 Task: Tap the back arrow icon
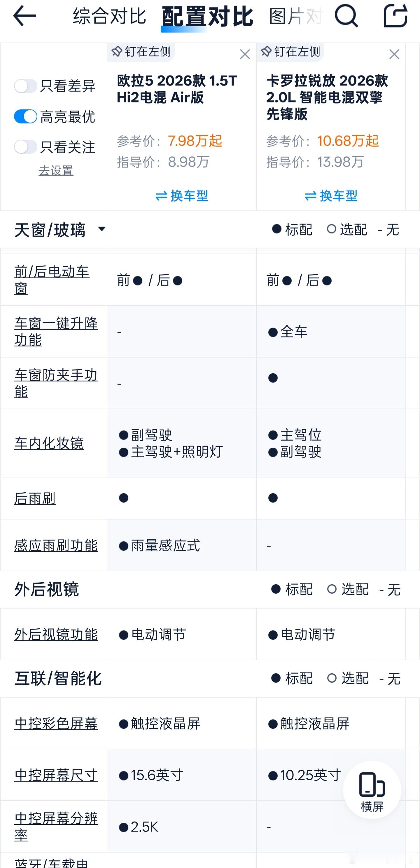(24, 16)
